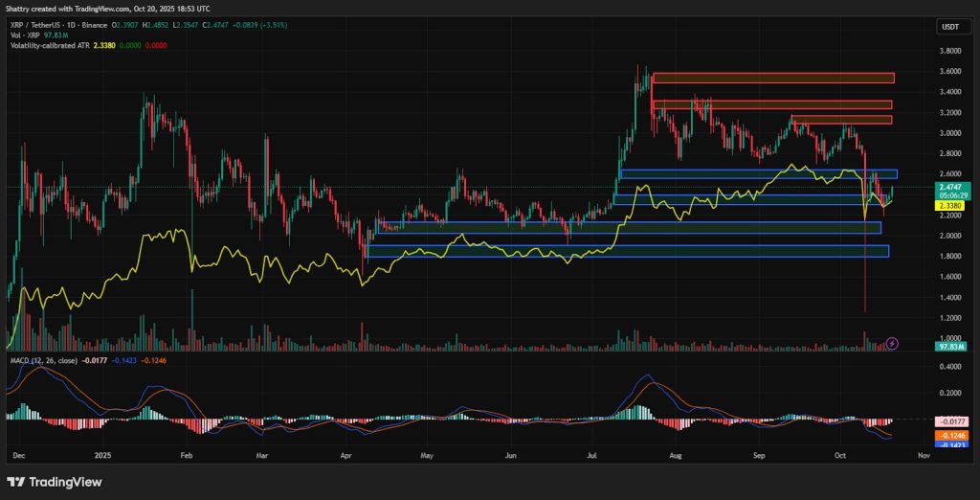Select the lowest blue support zone rectangle

(x=628, y=251)
